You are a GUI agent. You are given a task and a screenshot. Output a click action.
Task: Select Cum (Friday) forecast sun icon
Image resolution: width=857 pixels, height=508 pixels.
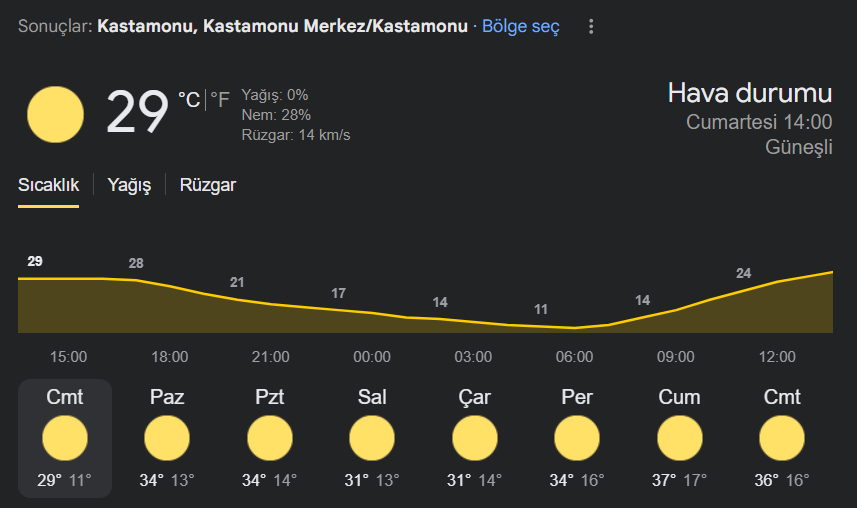pos(679,438)
